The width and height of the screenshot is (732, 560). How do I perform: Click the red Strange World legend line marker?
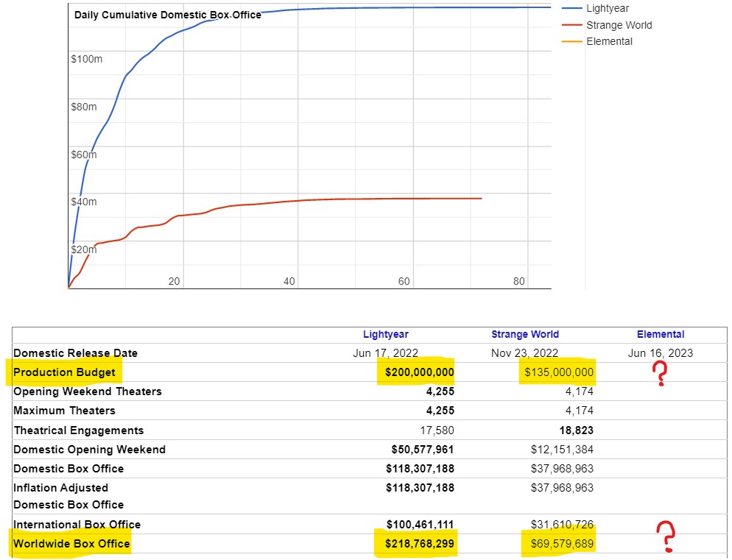point(571,25)
